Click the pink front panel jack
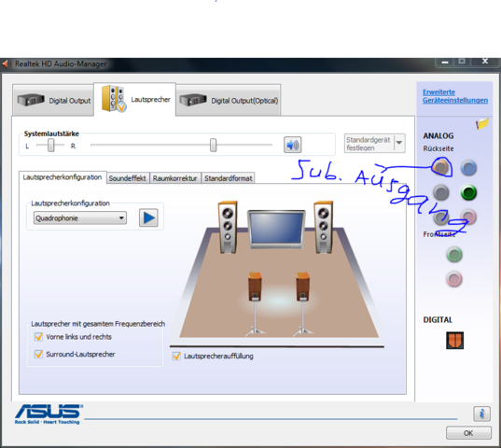This screenshot has width=501, height=448. pyautogui.click(x=454, y=279)
